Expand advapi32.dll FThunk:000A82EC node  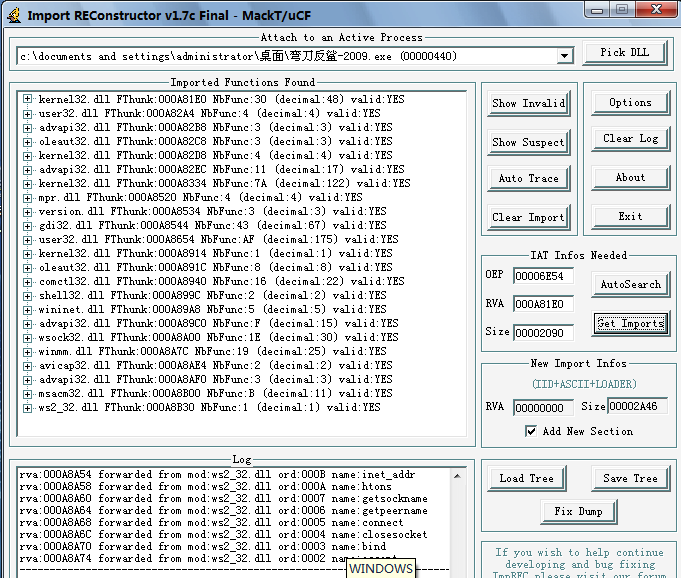click(x=27, y=169)
